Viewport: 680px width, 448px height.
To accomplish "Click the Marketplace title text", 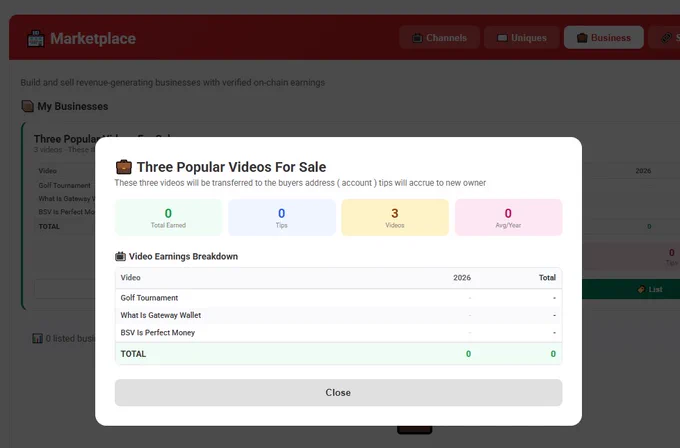I will 93,39.
